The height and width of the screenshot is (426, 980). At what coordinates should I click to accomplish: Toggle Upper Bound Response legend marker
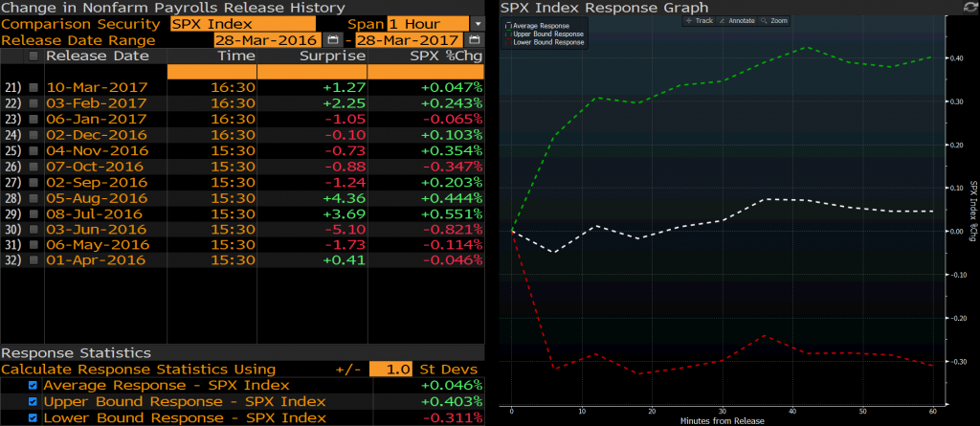coord(509,34)
